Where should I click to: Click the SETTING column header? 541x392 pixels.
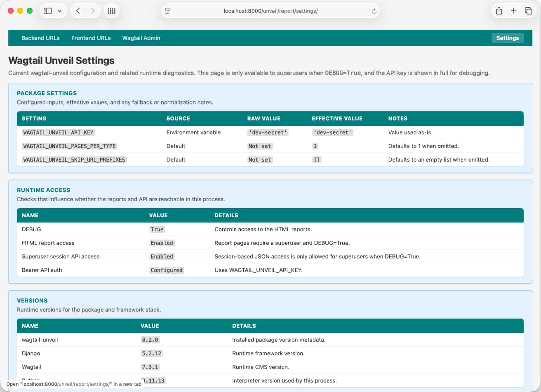pos(34,118)
